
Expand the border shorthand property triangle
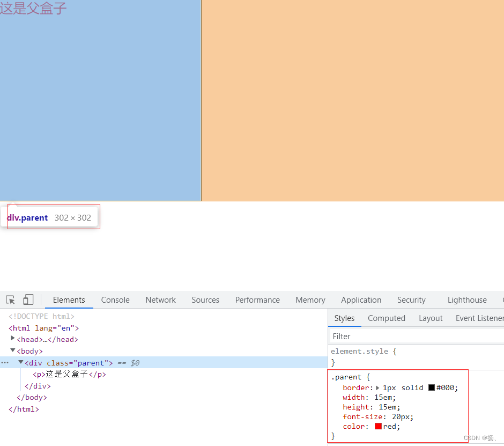(x=377, y=387)
